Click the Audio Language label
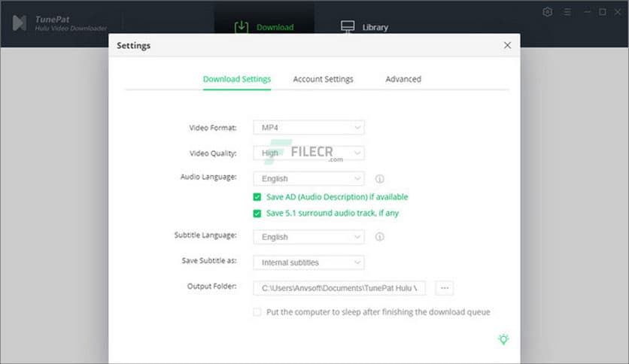This screenshot has width=629, height=364. click(208, 177)
